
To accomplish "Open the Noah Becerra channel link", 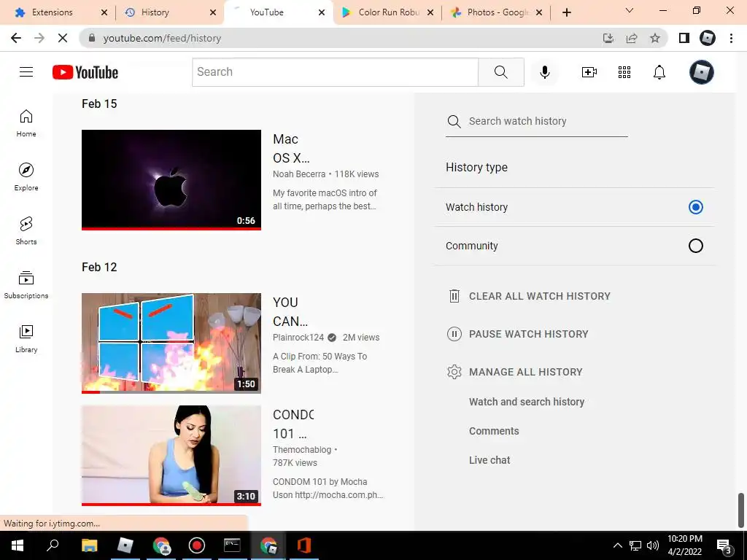I will click(299, 174).
